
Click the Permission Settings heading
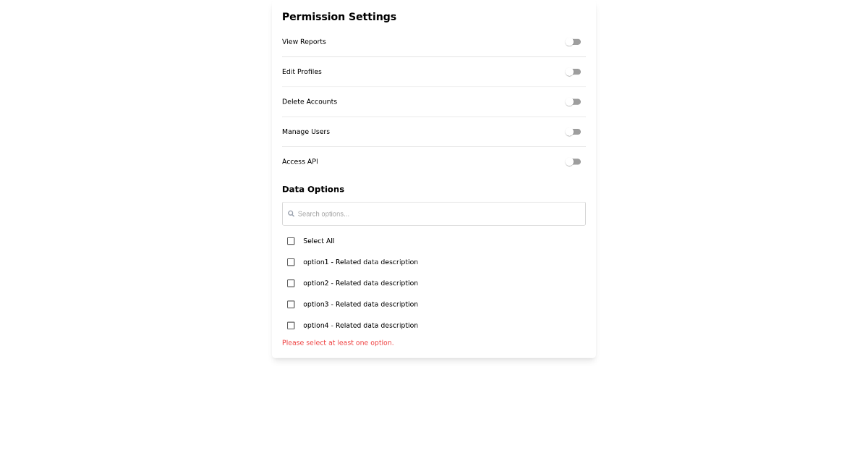click(339, 17)
